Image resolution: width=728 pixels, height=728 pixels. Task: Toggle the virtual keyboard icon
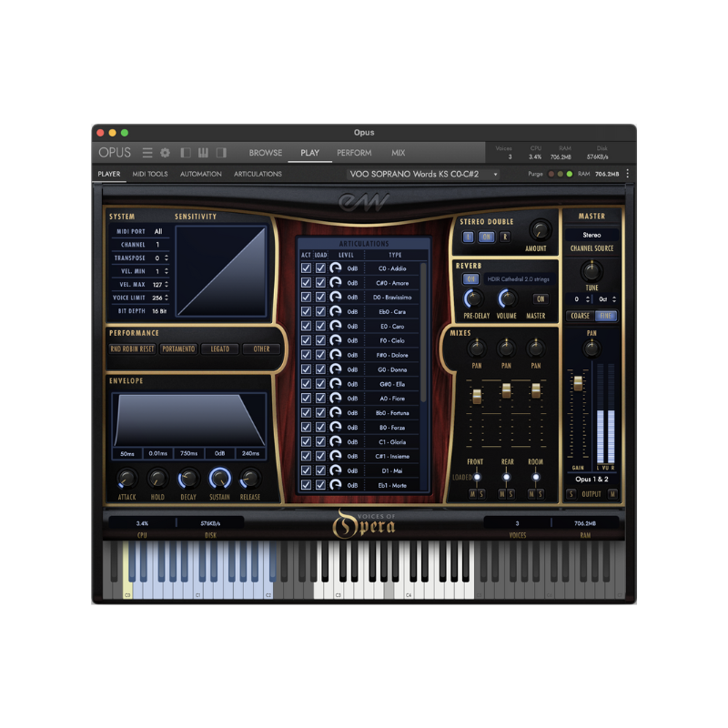click(203, 153)
